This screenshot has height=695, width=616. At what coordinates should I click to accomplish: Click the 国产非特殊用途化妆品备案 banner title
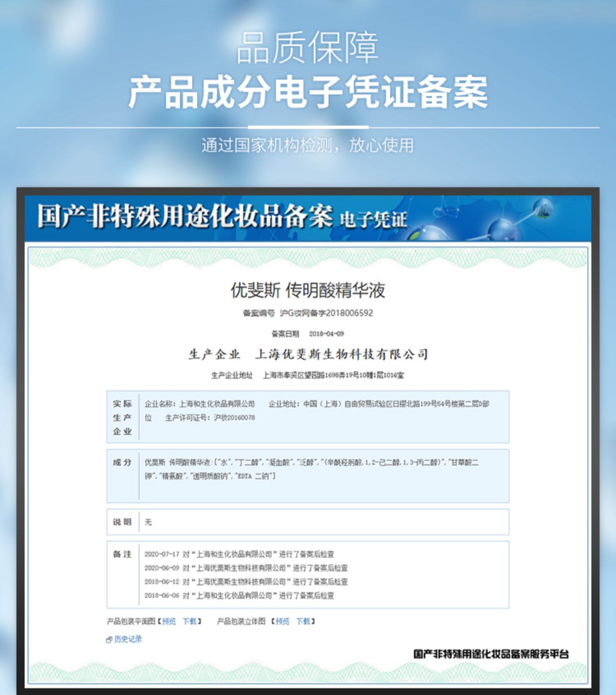click(x=185, y=216)
